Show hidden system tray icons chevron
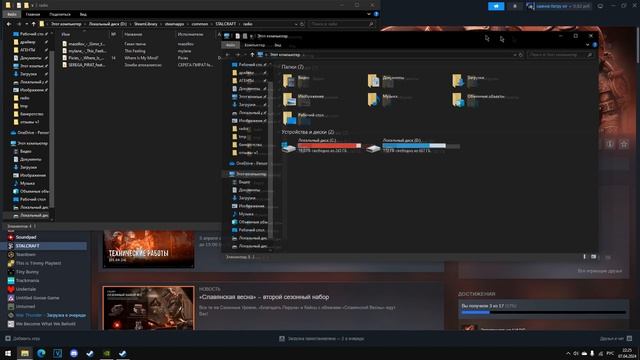This screenshot has height=360, width=640. pos(568,353)
